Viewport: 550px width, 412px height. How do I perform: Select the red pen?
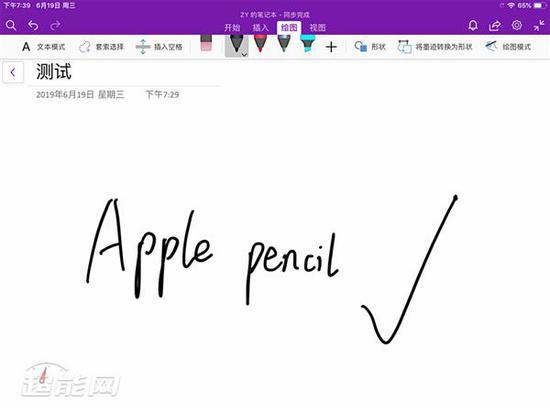[x=260, y=43]
